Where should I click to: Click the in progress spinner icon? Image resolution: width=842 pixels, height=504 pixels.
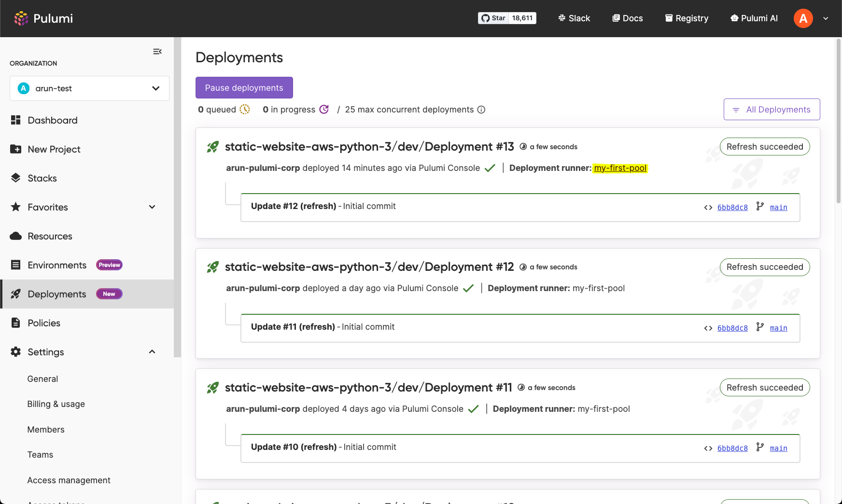pos(324,110)
